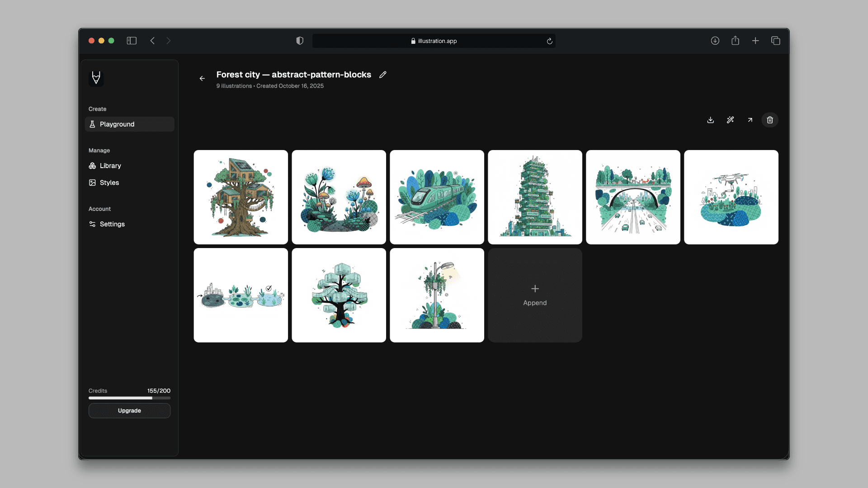Open the magic wand enhance tool
Viewport: 868px width, 488px height.
tap(730, 120)
